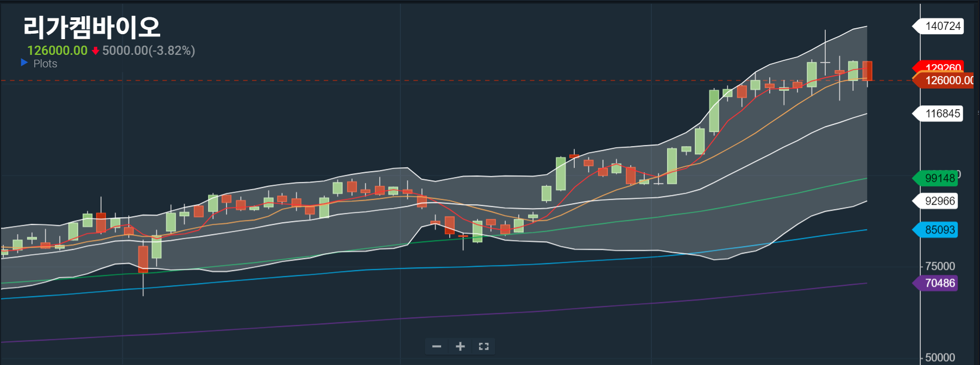Select the 92966 lower band price tag
The width and height of the screenshot is (980, 365).
point(939,201)
